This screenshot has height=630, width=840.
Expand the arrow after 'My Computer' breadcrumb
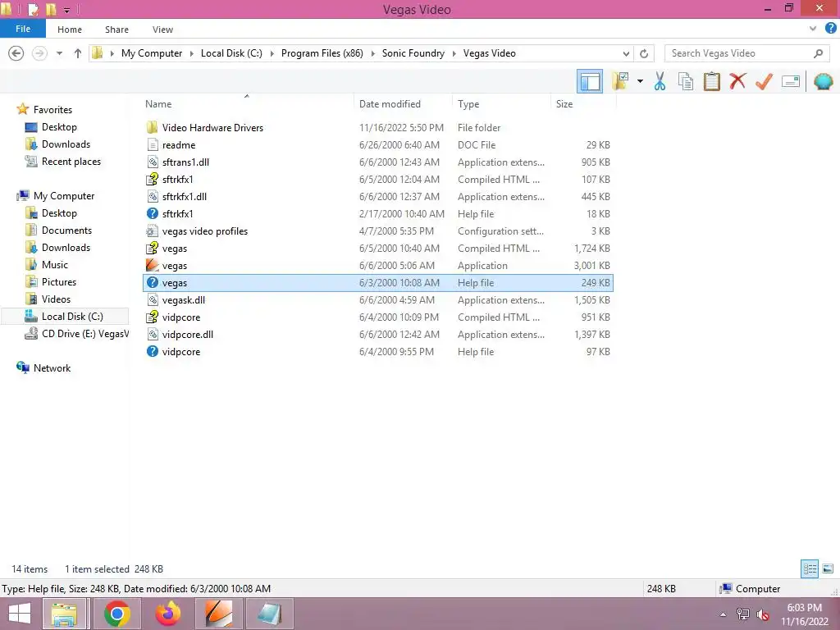[191, 53]
